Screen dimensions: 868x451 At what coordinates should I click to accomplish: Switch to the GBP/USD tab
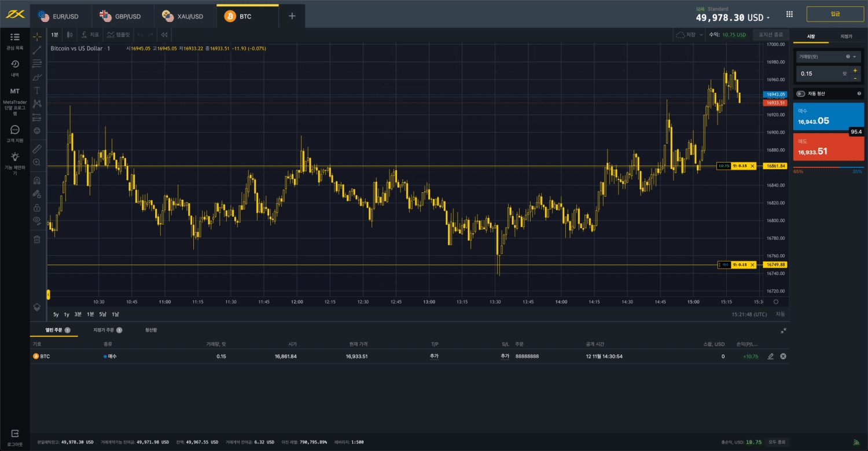[x=123, y=16]
